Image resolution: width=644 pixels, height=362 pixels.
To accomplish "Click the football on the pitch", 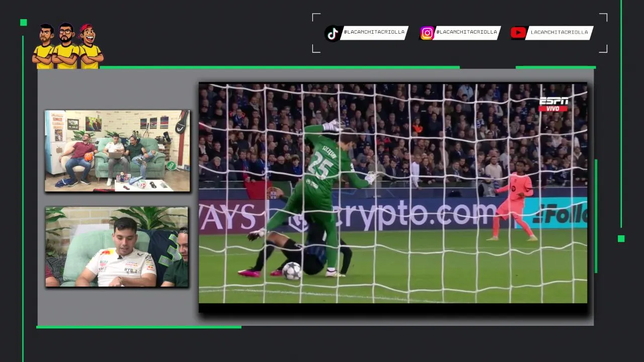I will click(x=292, y=270).
